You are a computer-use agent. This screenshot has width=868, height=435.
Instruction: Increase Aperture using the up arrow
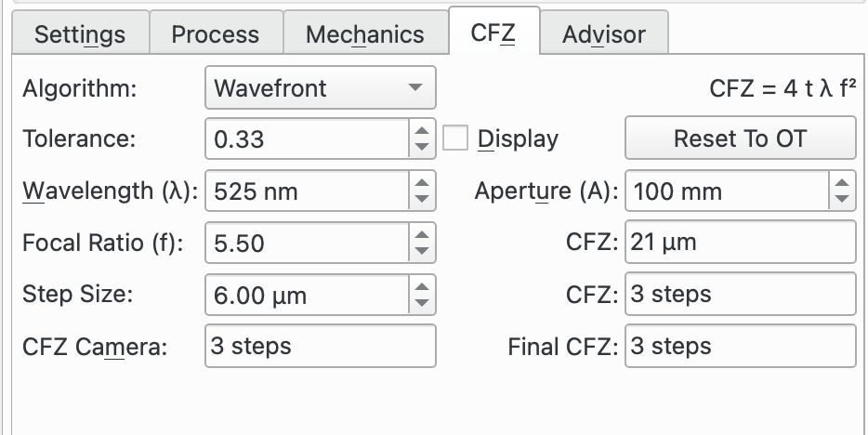842,183
